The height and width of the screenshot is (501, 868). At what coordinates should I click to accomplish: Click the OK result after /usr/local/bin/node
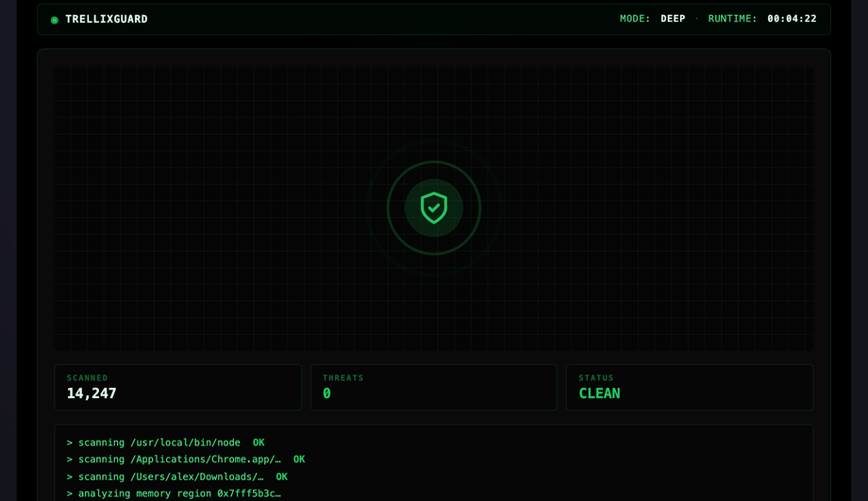click(259, 443)
